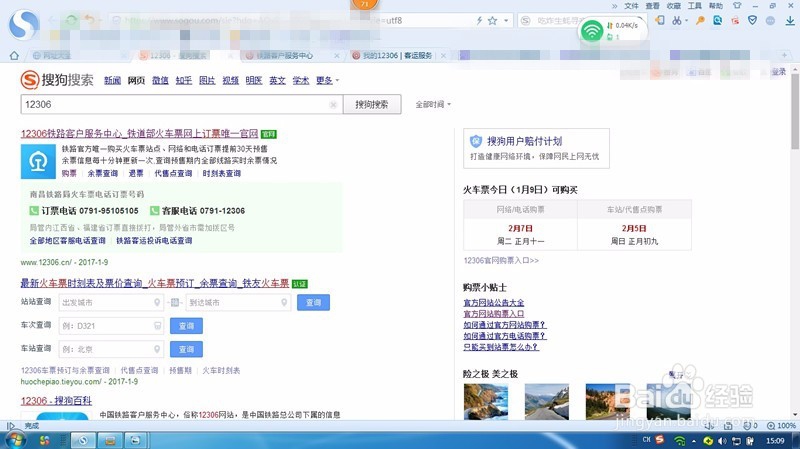Open the 全部时间 time filter dropdown
The height and width of the screenshot is (449, 800).
click(x=433, y=105)
